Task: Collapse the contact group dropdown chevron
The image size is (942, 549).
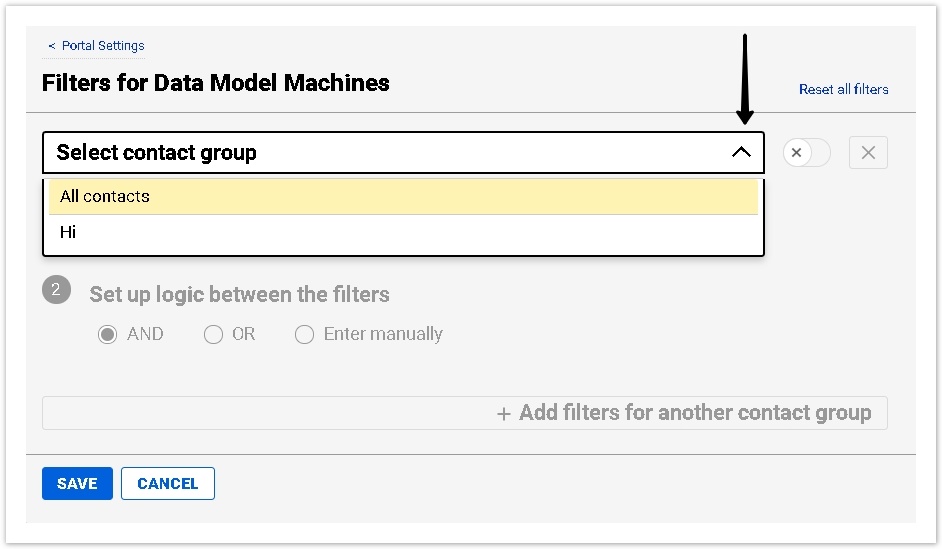Action: (741, 153)
